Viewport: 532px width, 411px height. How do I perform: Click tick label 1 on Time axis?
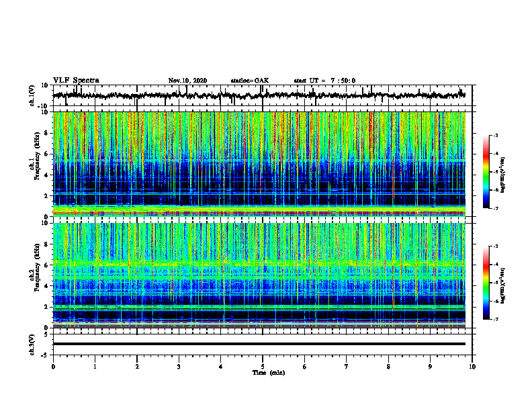95,367
